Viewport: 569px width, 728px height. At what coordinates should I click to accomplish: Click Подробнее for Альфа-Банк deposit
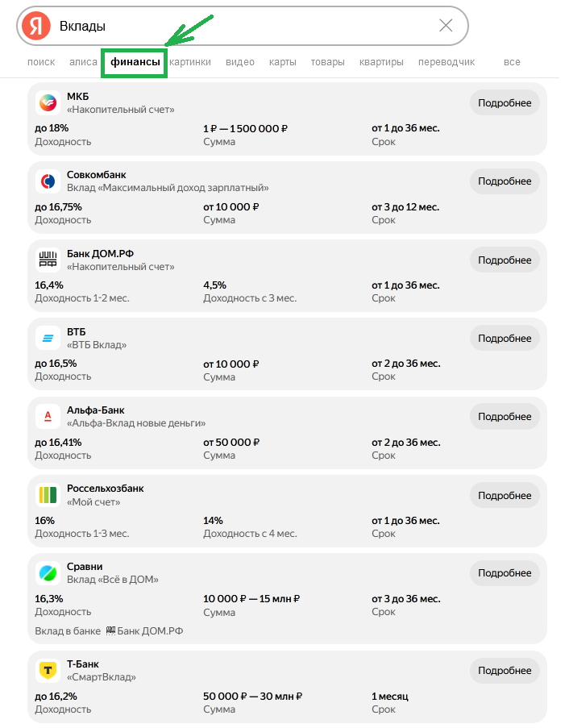pyautogui.click(x=505, y=417)
